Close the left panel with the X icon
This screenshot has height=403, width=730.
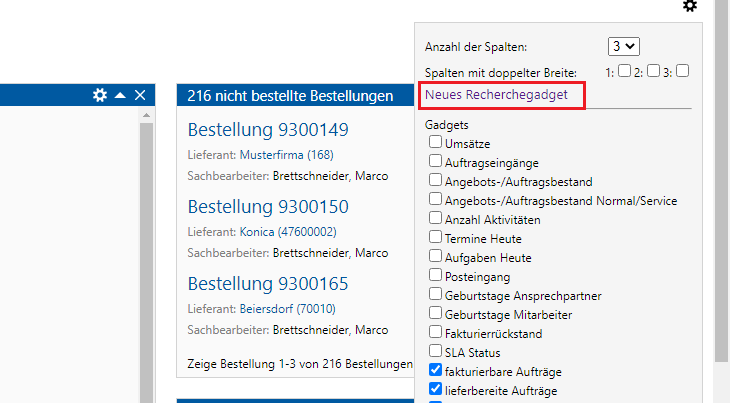tap(140, 95)
